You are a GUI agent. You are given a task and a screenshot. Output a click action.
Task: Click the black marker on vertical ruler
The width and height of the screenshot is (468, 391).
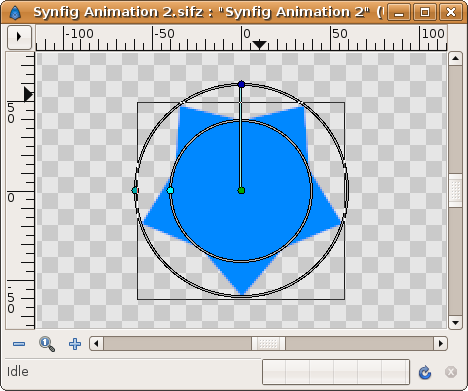click(28, 94)
